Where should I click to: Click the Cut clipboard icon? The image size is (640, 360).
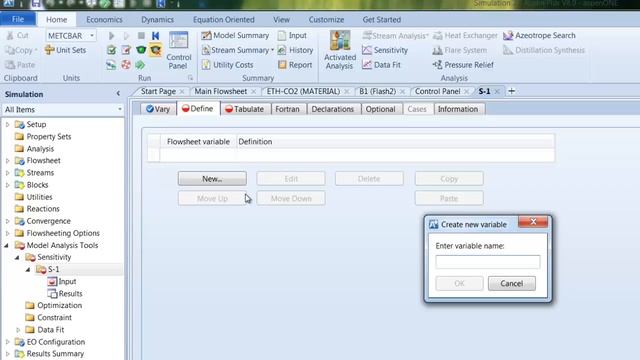tap(17, 36)
